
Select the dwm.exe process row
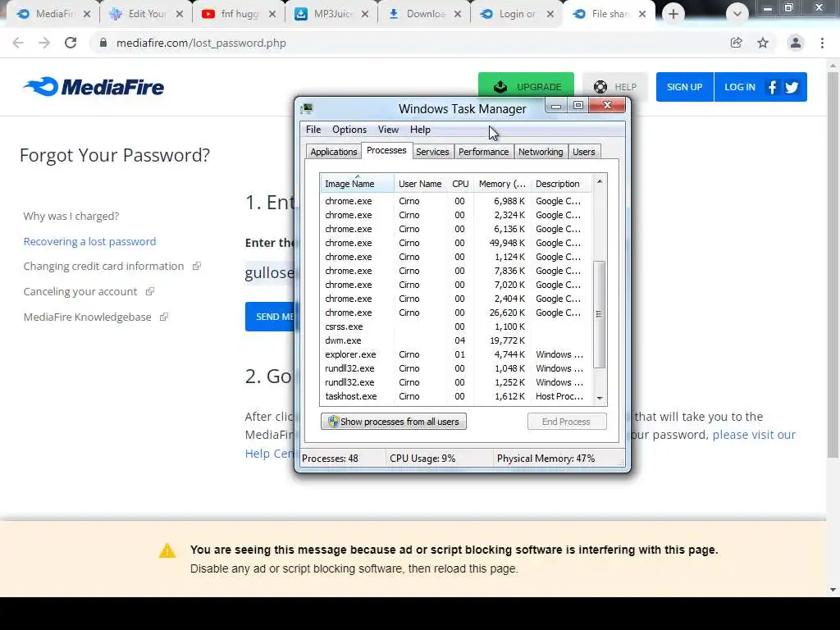pyautogui.click(x=456, y=340)
